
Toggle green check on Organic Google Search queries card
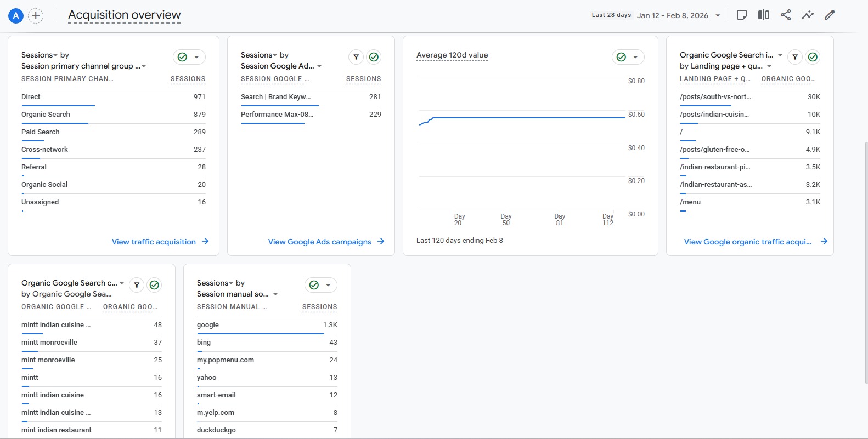[x=155, y=285]
